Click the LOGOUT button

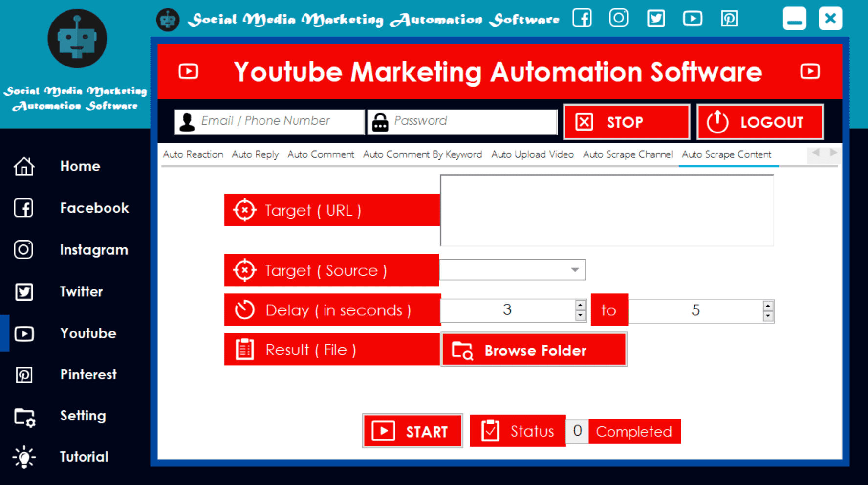click(x=759, y=122)
